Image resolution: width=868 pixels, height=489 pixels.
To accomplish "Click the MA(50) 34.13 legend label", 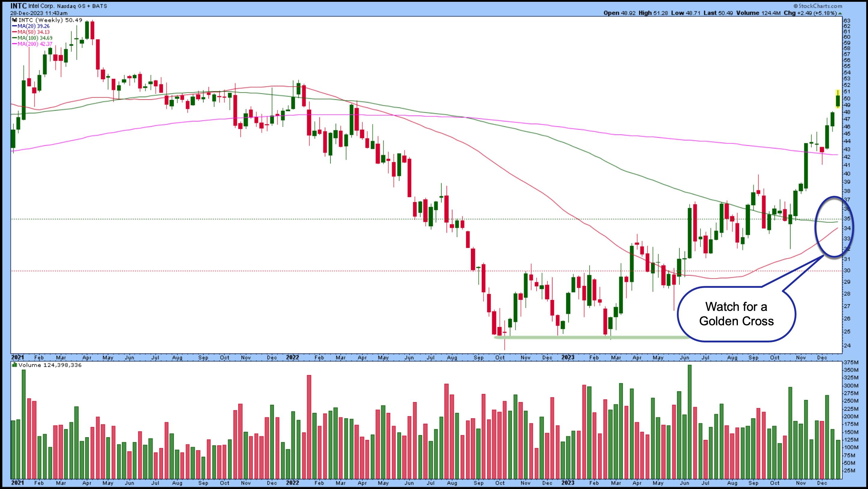I will pyautogui.click(x=33, y=32).
